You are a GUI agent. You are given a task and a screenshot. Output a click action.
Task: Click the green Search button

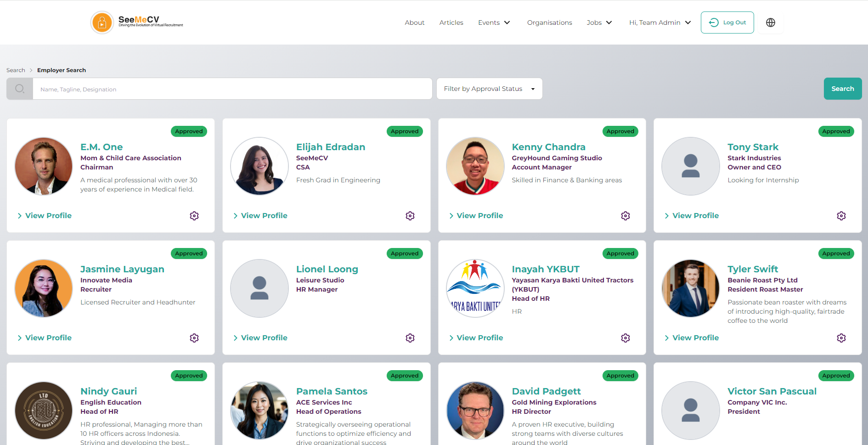tap(843, 89)
